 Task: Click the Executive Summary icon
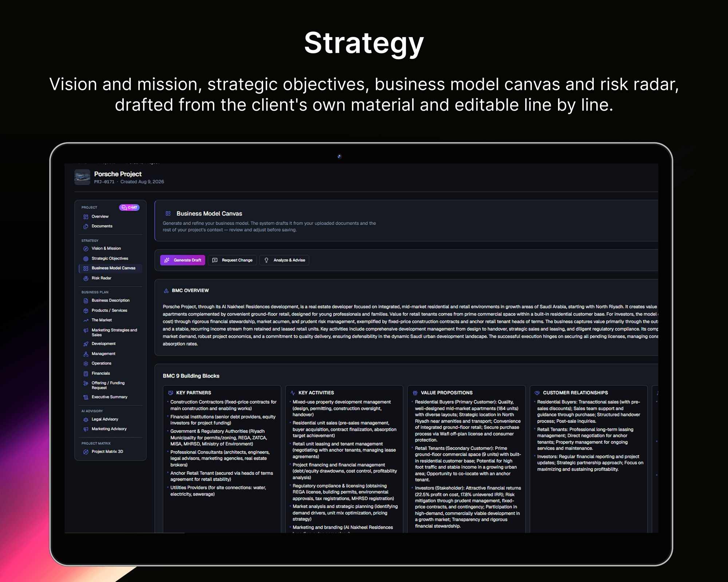86,397
